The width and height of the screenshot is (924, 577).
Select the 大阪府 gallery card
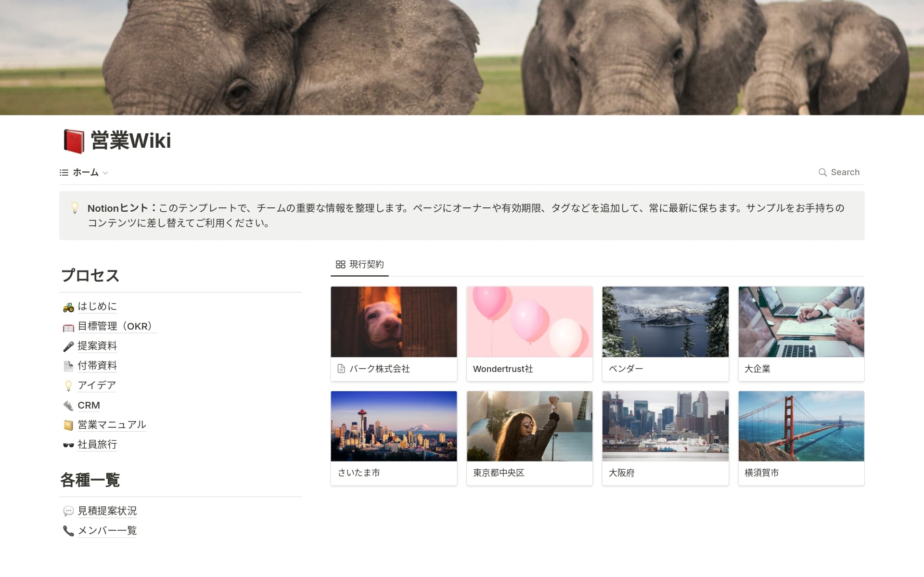pos(665,426)
